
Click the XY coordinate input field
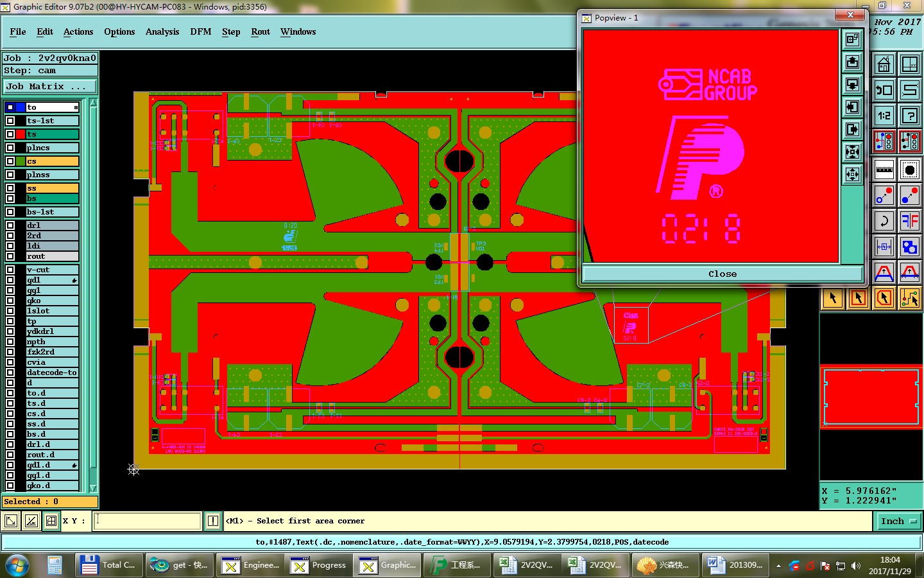click(x=148, y=521)
